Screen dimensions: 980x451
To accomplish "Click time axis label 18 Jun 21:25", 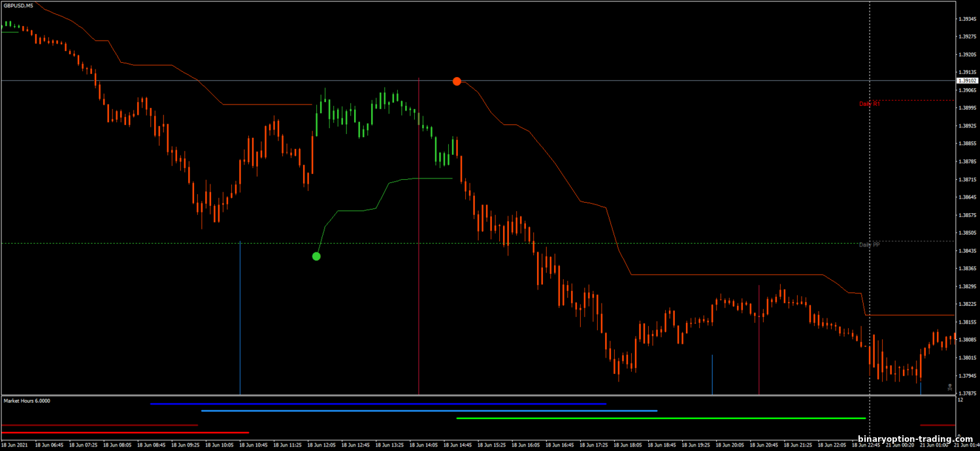I will pos(798,445).
